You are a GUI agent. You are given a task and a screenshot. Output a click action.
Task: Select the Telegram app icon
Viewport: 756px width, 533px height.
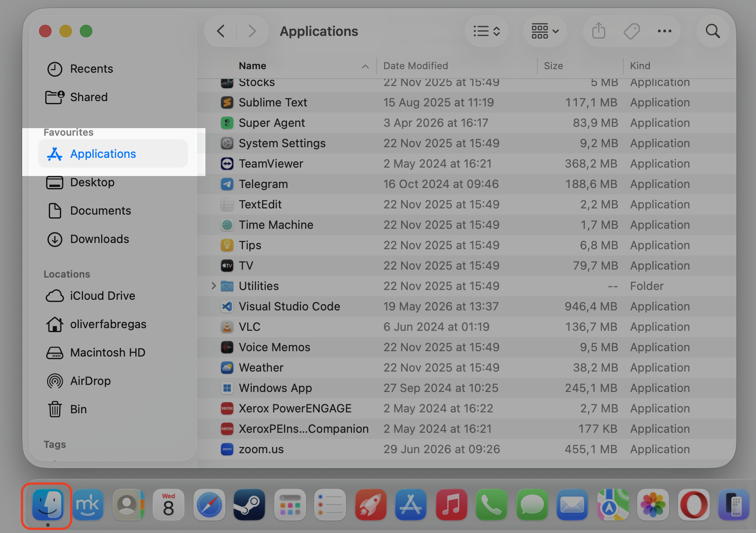(x=227, y=184)
